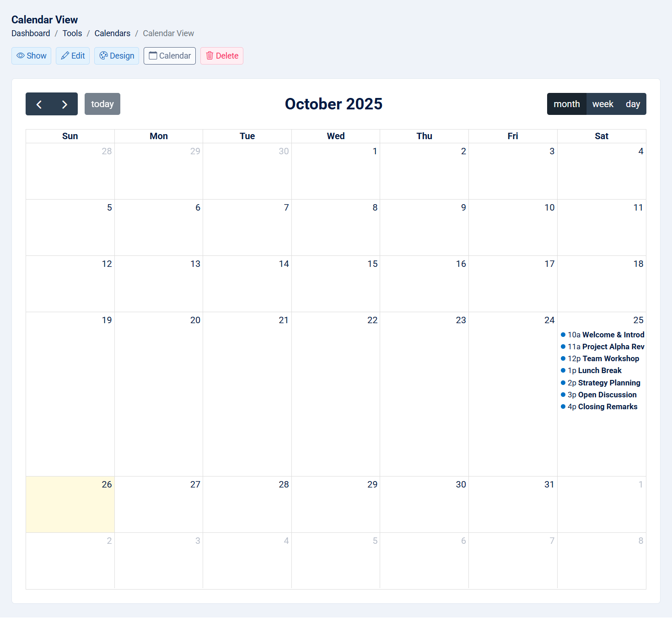Open the 10a Welcome event

(602, 335)
